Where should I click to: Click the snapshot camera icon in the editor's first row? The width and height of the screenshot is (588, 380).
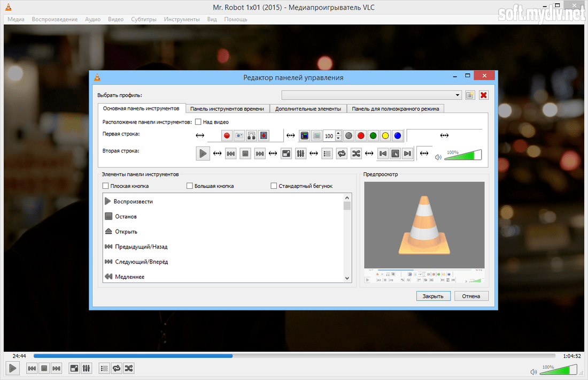[239, 136]
